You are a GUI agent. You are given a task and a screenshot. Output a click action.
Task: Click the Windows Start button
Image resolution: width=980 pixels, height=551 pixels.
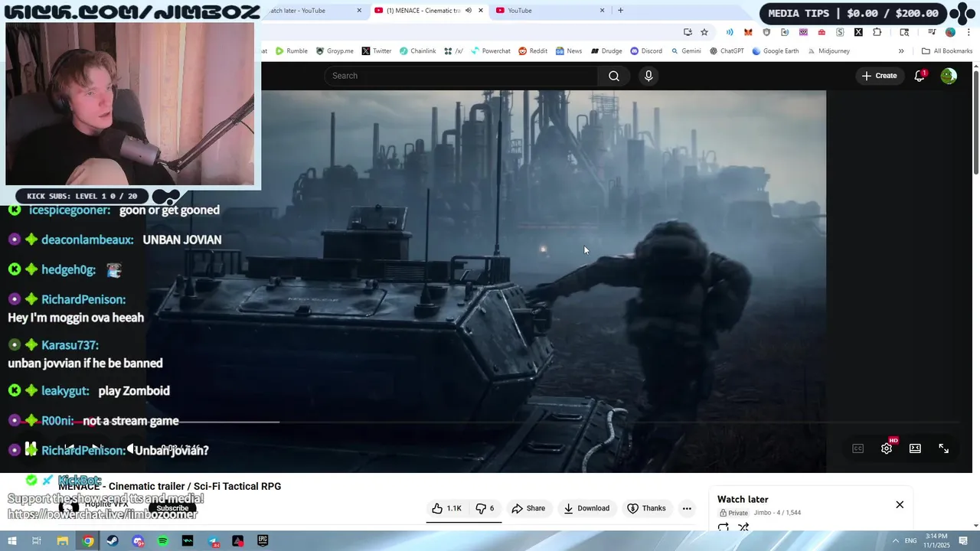pos(11,541)
